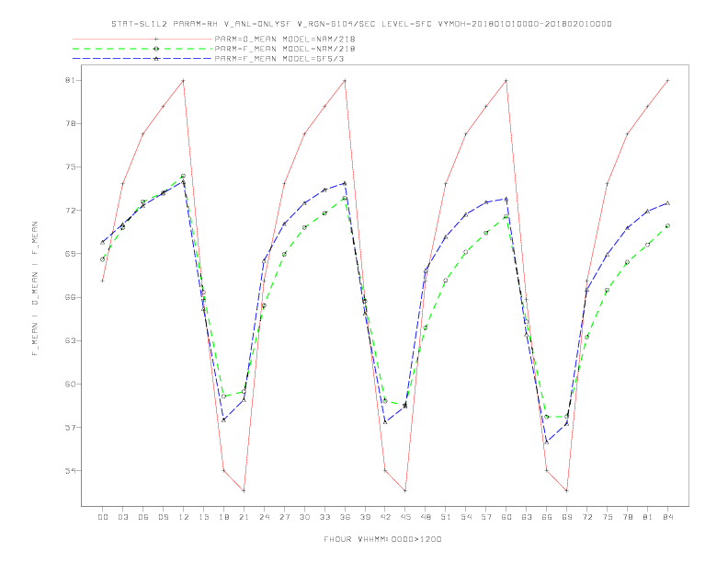This screenshot has height=563, width=728.
Task: Click green NAM circle point at hour 84
Action: click(x=667, y=225)
